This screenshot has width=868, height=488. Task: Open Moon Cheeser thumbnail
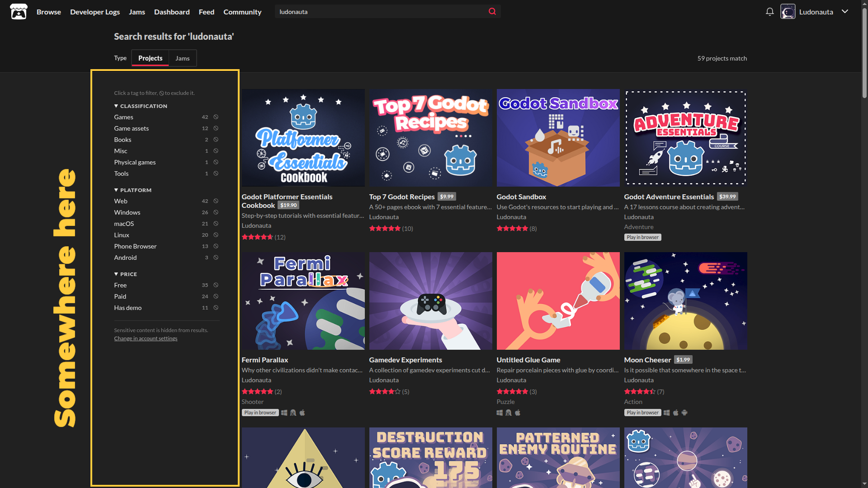coord(685,301)
